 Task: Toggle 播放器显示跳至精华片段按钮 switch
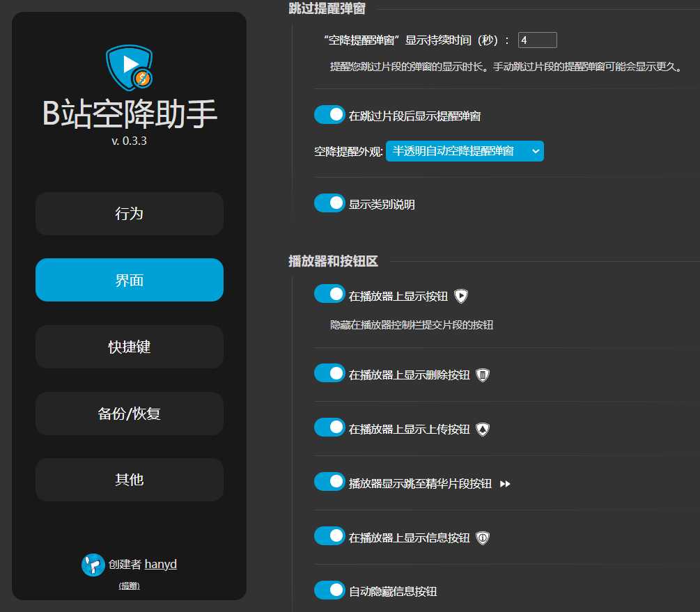coord(329,482)
